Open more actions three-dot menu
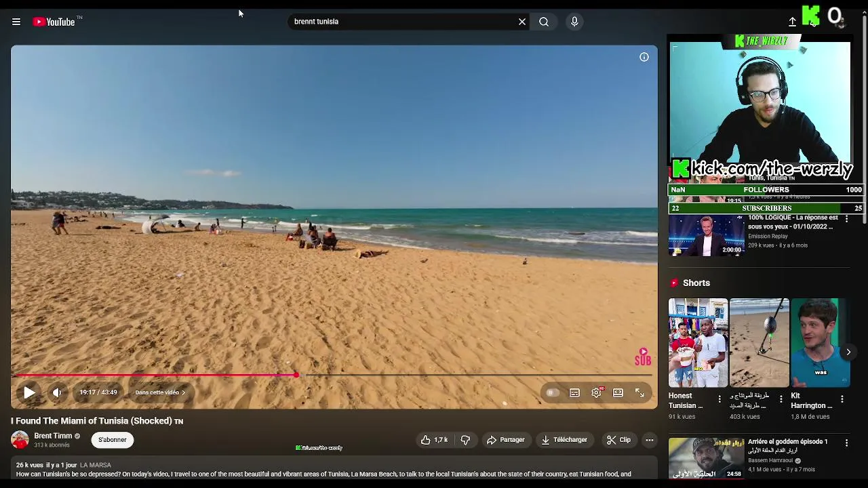This screenshot has height=488, width=868. tap(650, 440)
